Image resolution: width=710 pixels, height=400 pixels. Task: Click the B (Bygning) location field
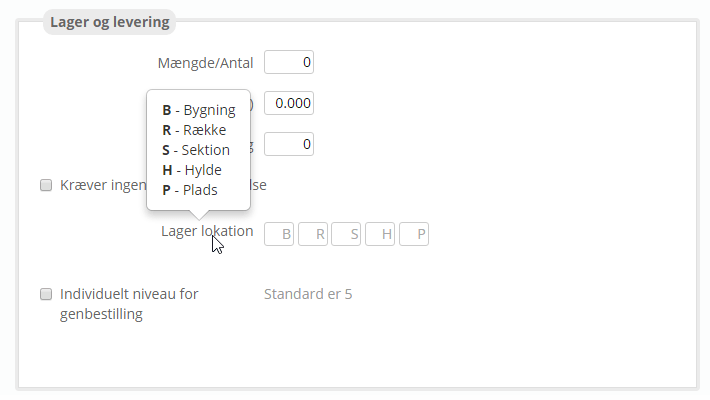click(x=279, y=234)
